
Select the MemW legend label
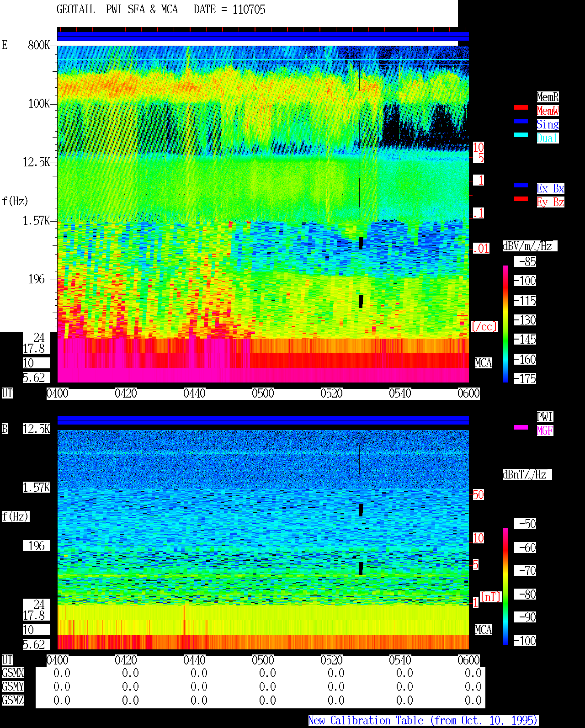tap(548, 111)
